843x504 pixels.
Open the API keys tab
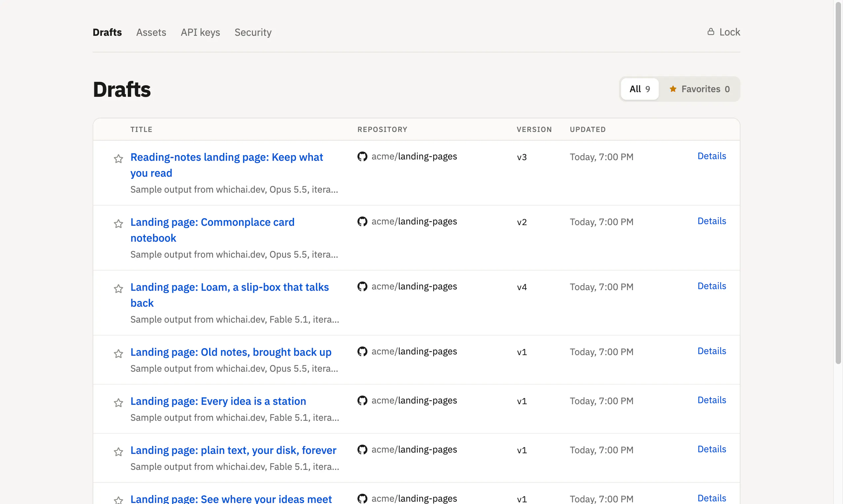tap(200, 32)
